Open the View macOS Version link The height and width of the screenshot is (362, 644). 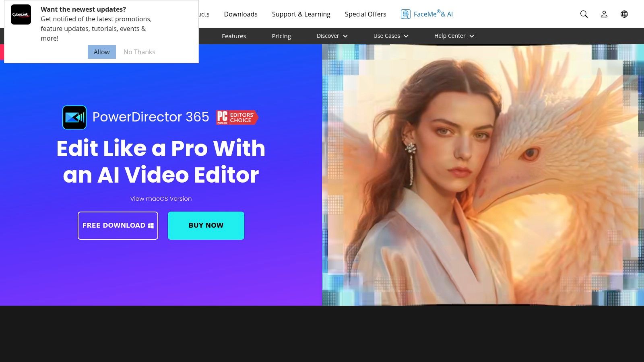coord(161,199)
